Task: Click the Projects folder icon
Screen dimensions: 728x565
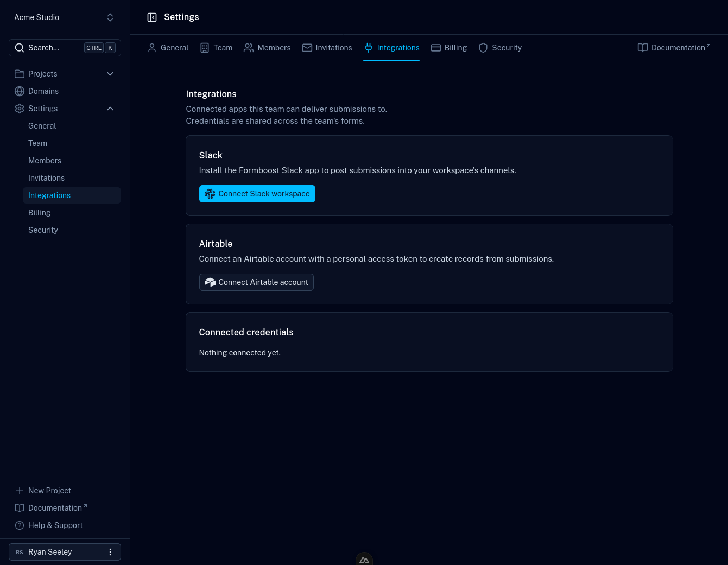Action: [x=20, y=74]
